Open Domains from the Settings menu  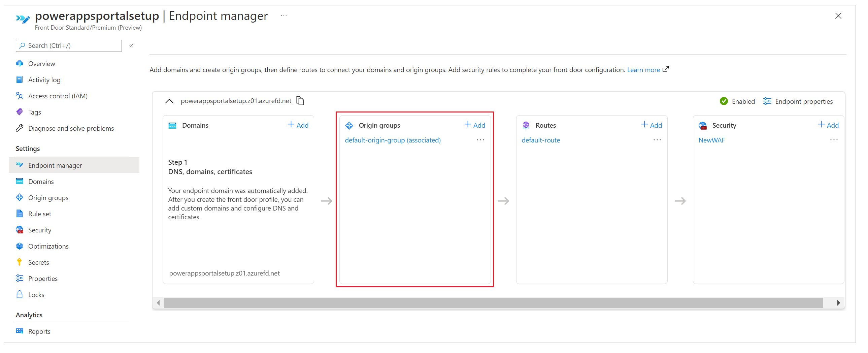pos(41,182)
